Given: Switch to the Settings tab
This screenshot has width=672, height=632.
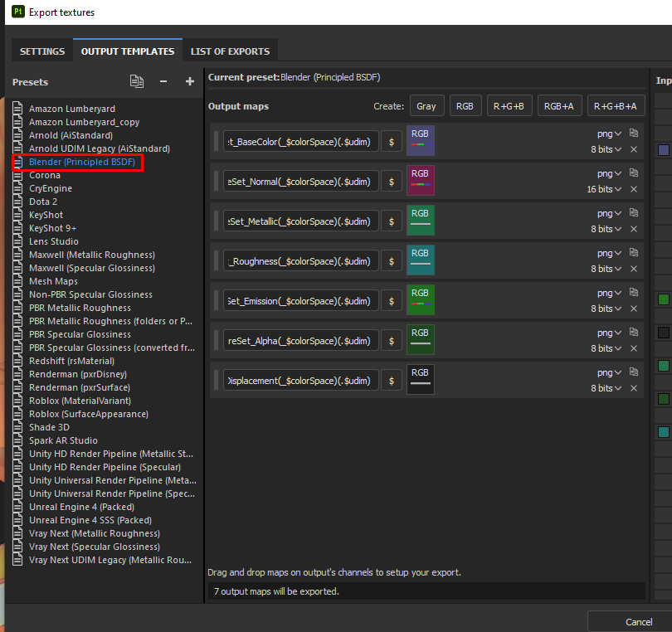Looking at the screenshot, I should (x=42, y=51).
